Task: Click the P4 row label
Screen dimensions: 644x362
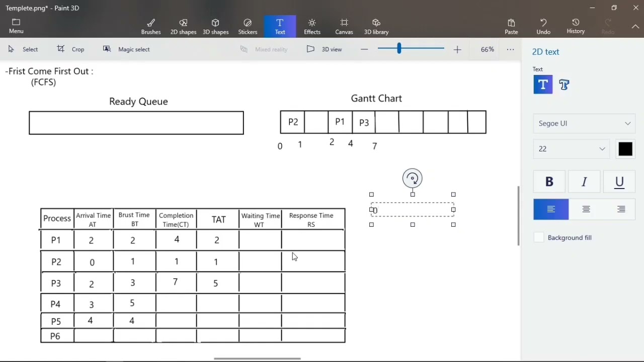Action: [x=55, y=304]
